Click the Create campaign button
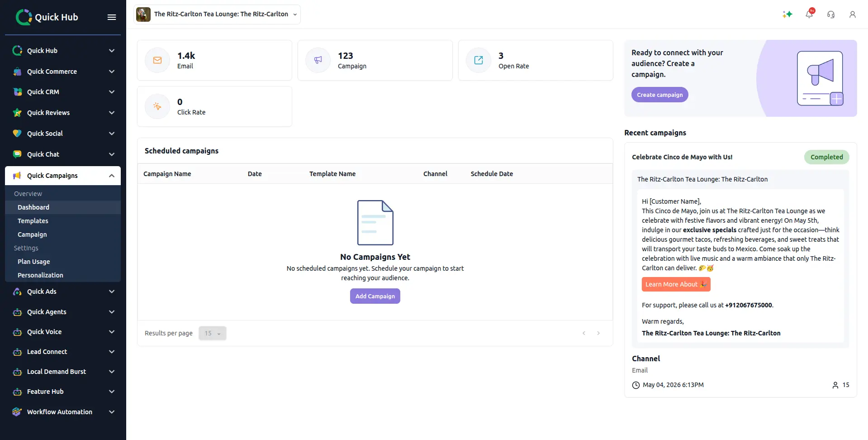This screenshot has height=440, width=868. [659, 95]
